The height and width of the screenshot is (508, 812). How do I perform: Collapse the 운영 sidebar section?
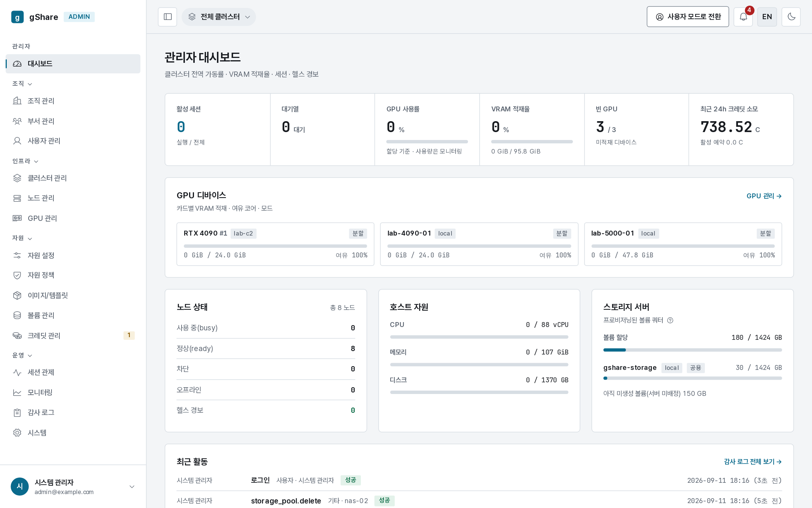(22, 355)
